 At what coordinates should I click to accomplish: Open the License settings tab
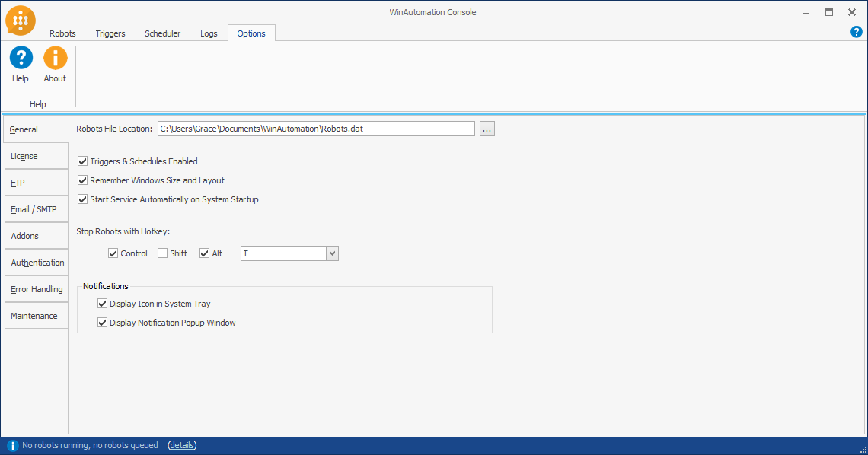tap(36, 156)
